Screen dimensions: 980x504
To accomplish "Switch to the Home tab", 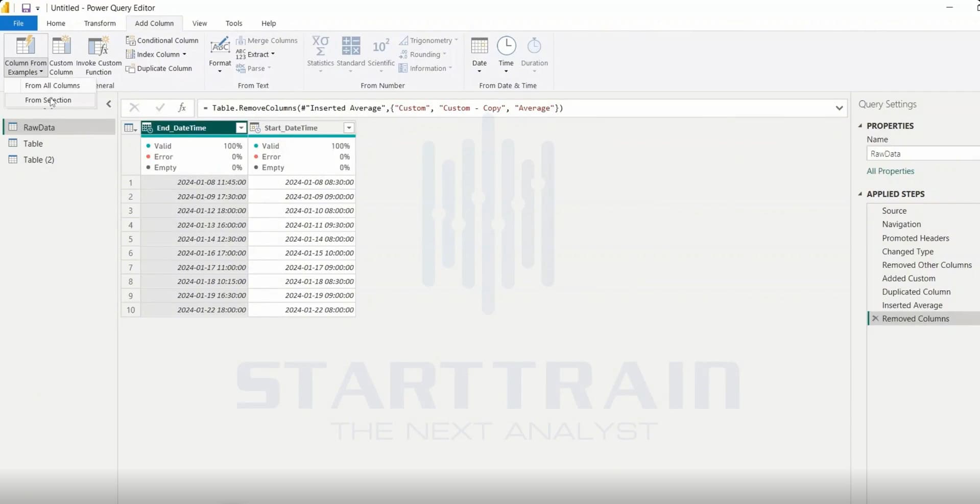I will (56, 23).
